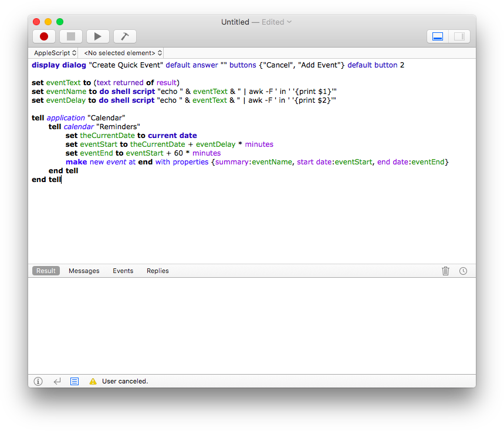Open the Untitled document title menu

256,22
